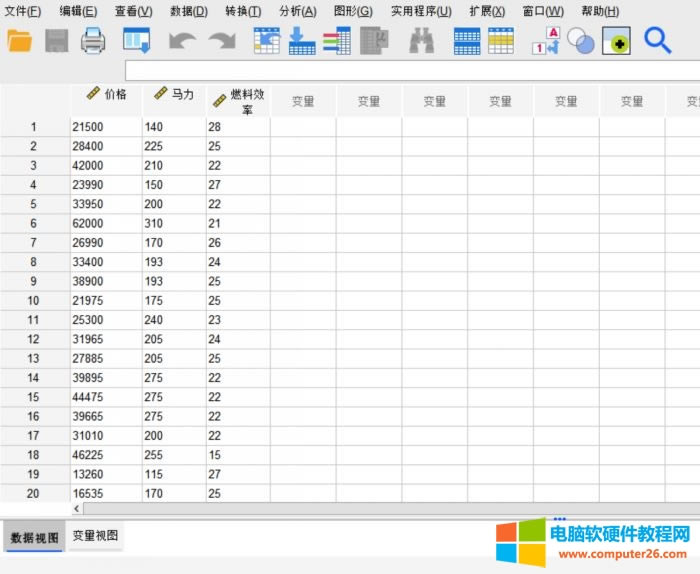This screenshot has height=574, width=700.
Task: Select row header number 10
Action: [x=34, y=300]
